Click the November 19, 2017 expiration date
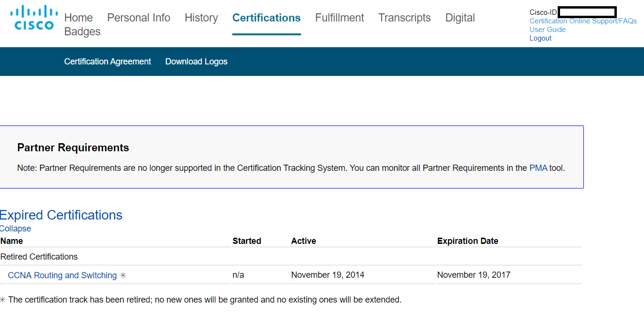Screen dimensions: 644x325 coord(474,275)
